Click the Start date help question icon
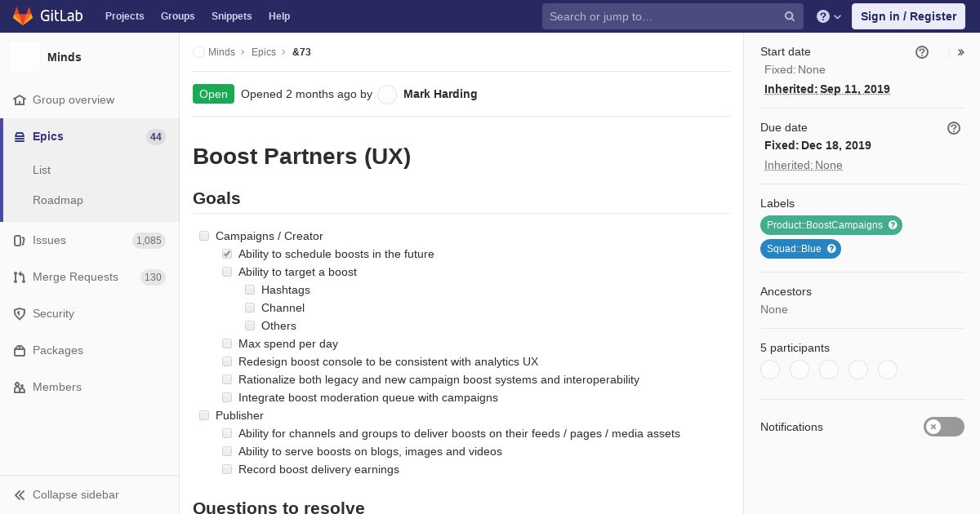This screenshot has width=980, height=514. coord(922,52)
